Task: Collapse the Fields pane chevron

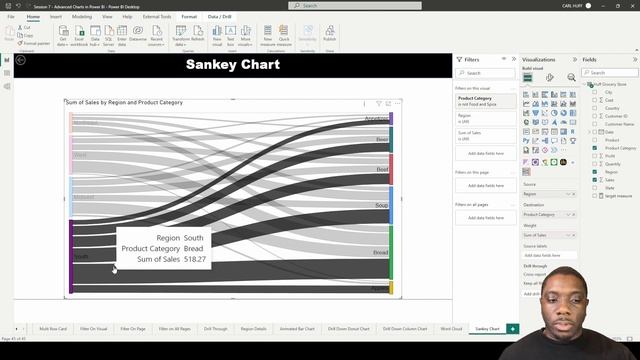Action: (x=635, y=60)
